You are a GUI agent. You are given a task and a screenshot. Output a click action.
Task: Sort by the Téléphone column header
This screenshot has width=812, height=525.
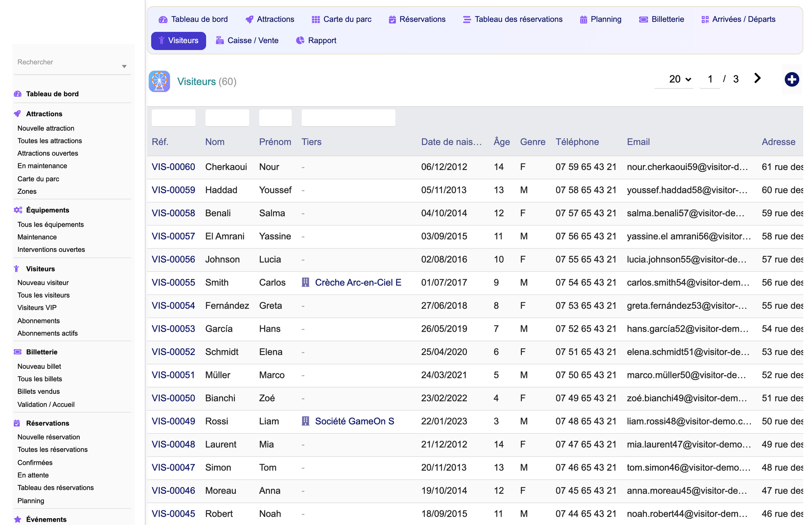(577, 142)
